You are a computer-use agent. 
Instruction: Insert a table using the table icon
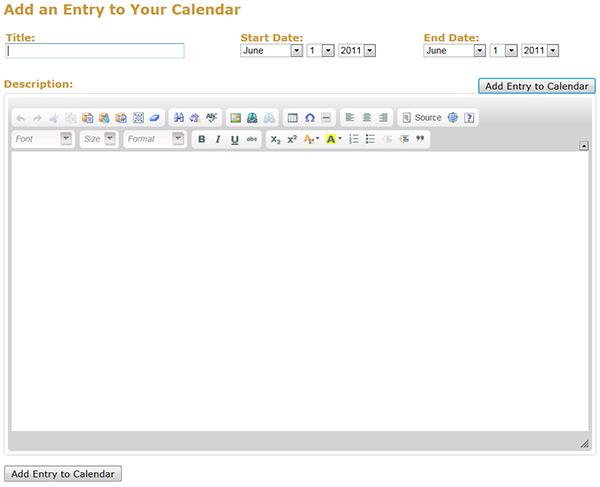(x=293, y=118)
